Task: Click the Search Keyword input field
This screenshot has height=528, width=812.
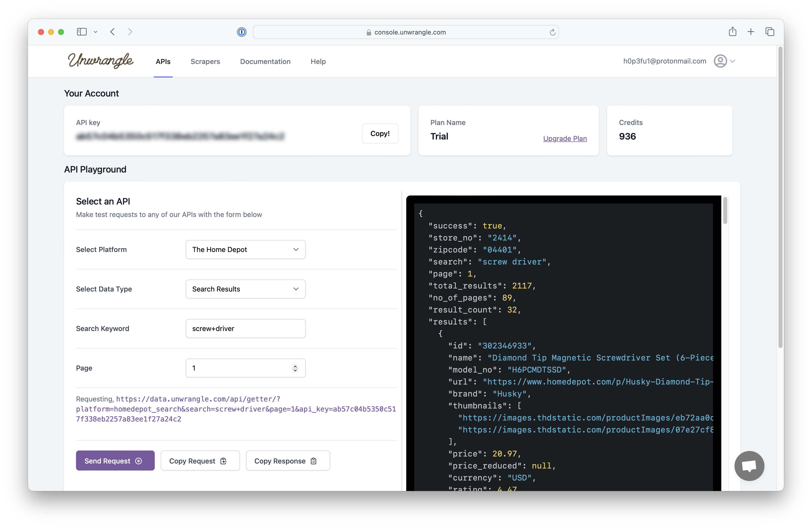Action: [245, 328]
